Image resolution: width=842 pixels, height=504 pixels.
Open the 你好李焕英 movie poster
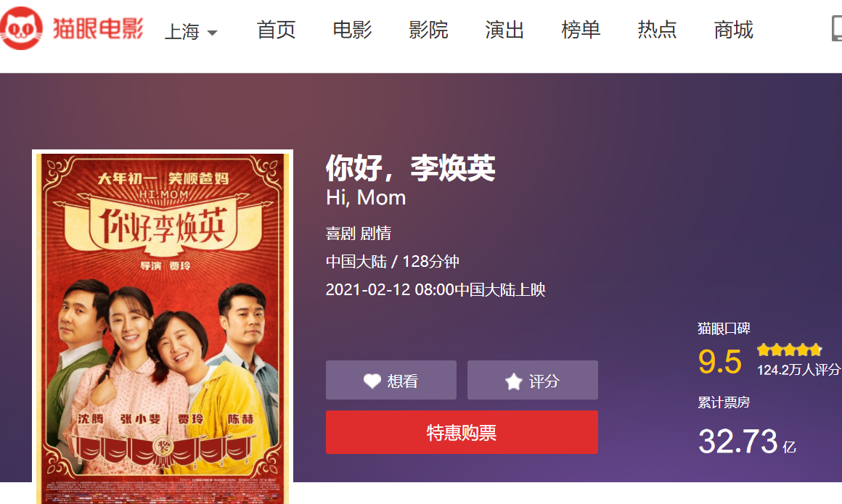pos(163,327)
